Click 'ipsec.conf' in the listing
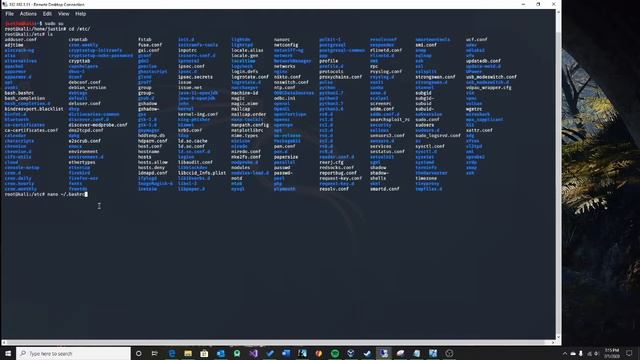 (191, 66)
